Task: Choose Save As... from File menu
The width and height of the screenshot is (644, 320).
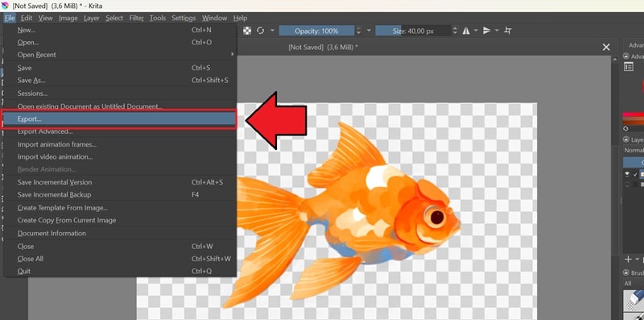Action: 120,81
